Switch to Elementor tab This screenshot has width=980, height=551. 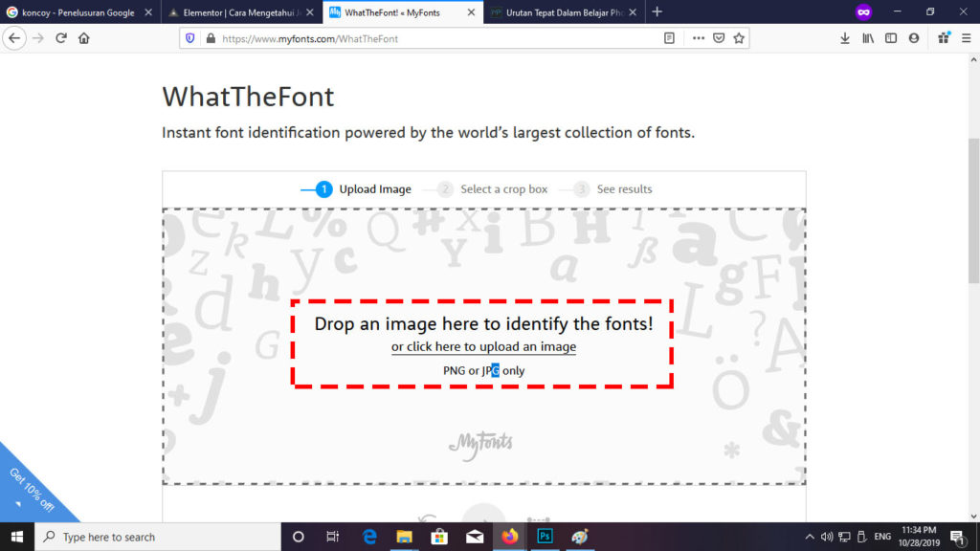240,12
